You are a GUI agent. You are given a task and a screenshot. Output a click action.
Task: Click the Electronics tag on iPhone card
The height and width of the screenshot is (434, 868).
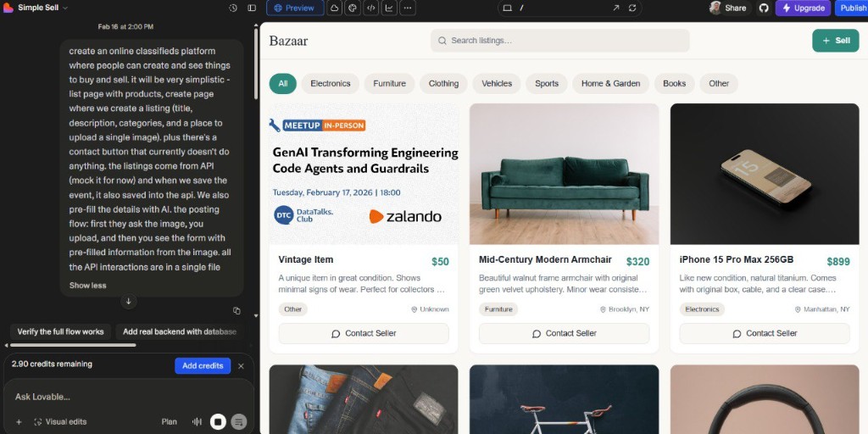tap(702, 309)
